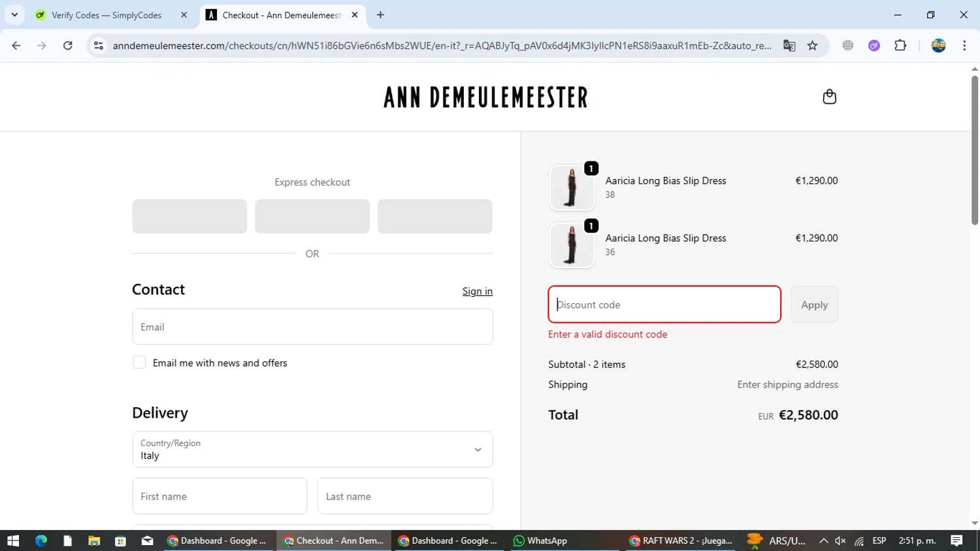Click the address bar URL
Viewport: 980px width, 551px height.
point(442,46)
